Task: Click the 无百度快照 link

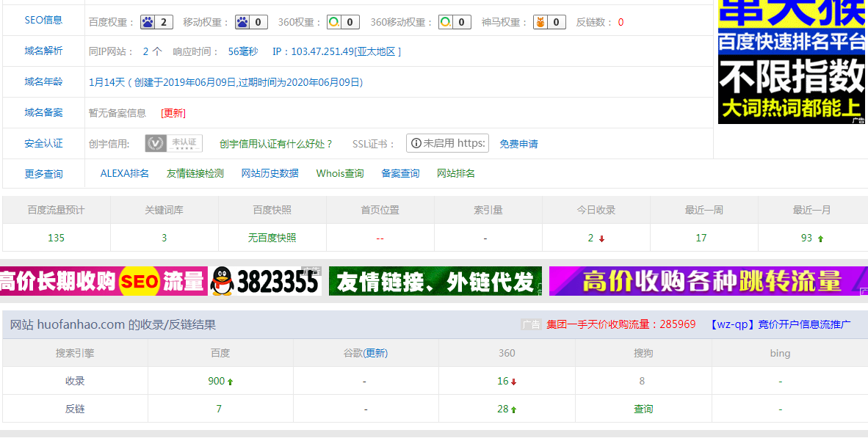Action: [272, 238]
